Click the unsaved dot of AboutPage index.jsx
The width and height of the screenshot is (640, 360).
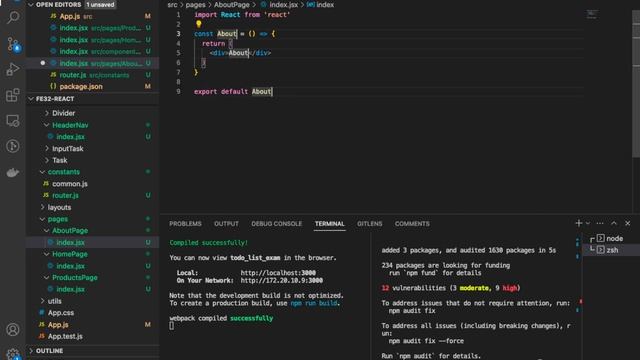(x=42, y=63)
